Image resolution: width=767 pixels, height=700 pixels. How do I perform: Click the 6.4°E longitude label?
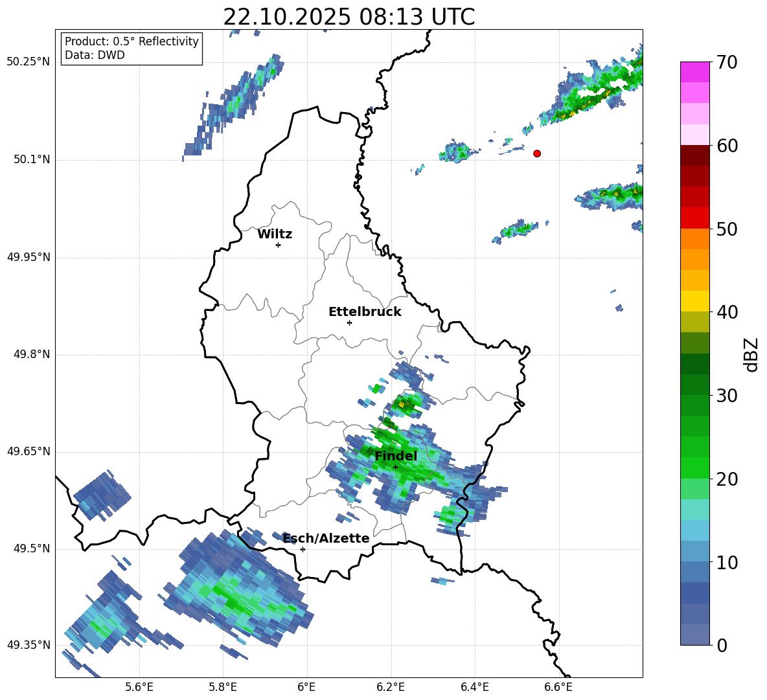(474, 688)
